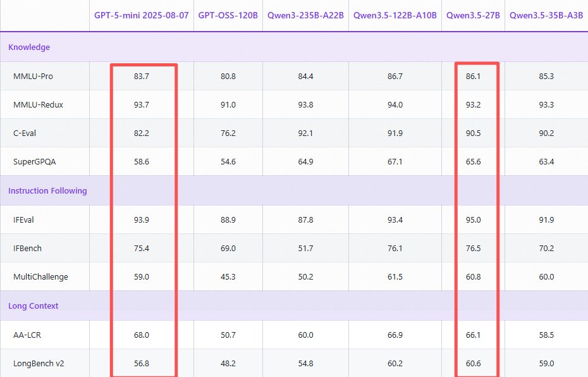Viewport: 588px width, 377px height.
Task: Select the LongBench v2 score 59.0
Action: [x=546, y=364]
